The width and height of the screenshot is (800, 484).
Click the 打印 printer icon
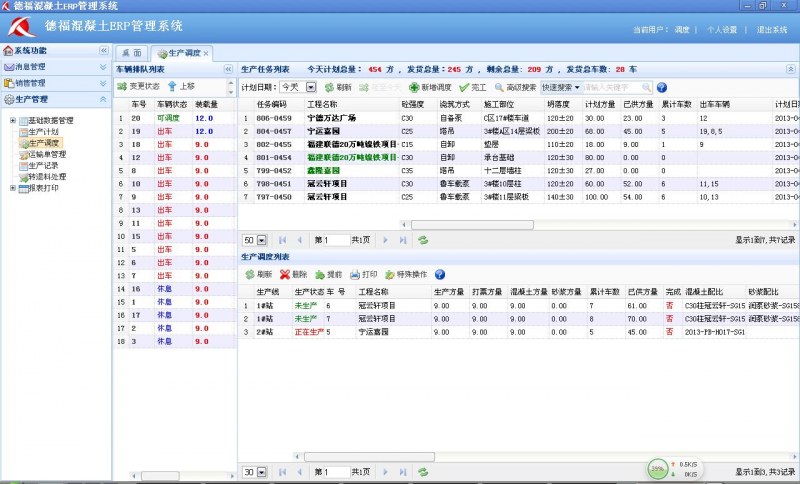click(x=355, y=274)
